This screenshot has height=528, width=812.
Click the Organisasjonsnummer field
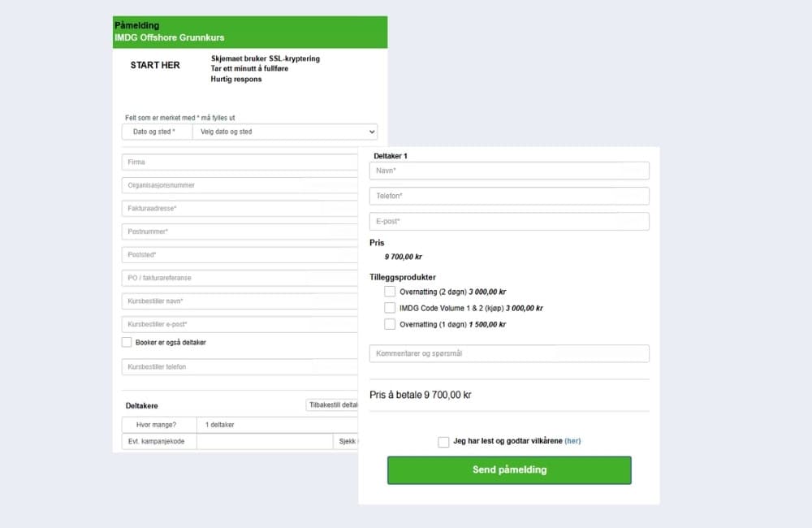240,185
